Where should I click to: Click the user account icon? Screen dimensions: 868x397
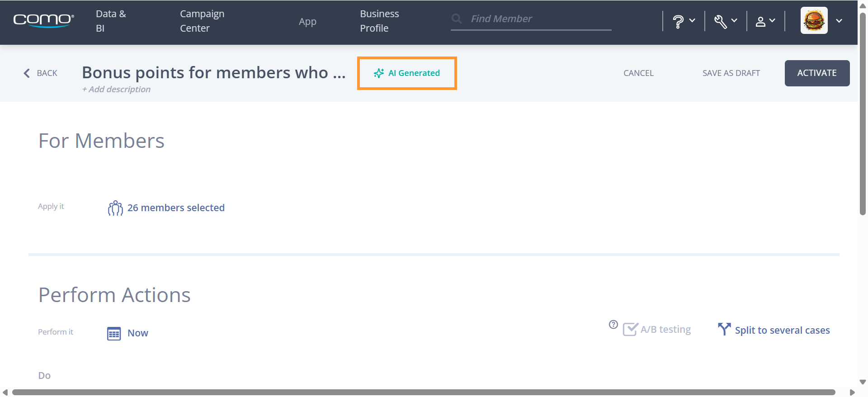[x=761, y=21]
